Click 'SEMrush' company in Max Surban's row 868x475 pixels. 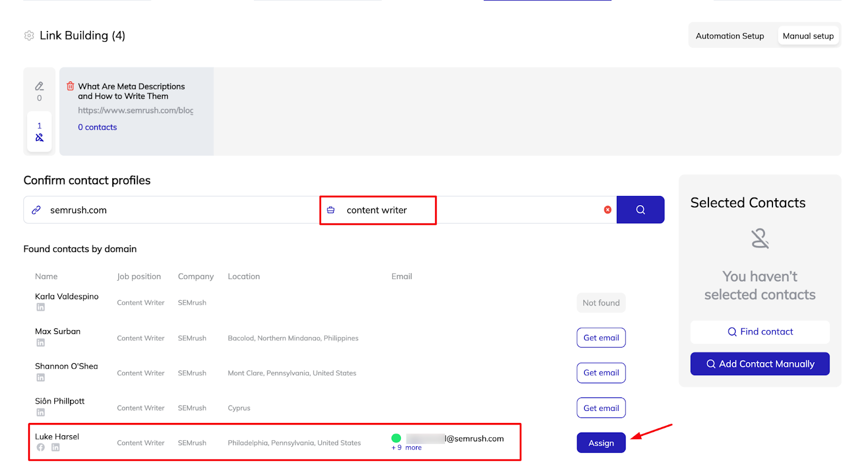click(192, 338)
